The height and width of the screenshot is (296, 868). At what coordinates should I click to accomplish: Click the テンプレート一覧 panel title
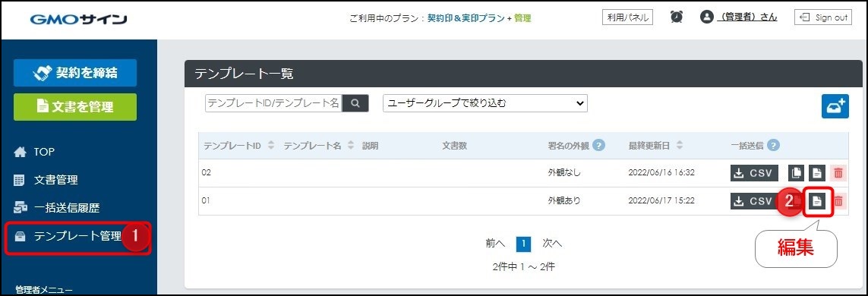point(244,74)
